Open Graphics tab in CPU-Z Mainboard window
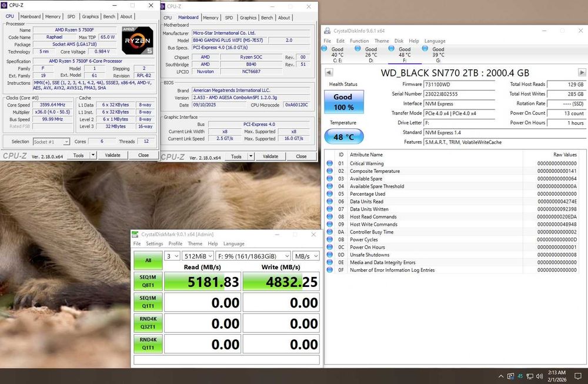The image size is (588, 384). [x=248, y=18]
